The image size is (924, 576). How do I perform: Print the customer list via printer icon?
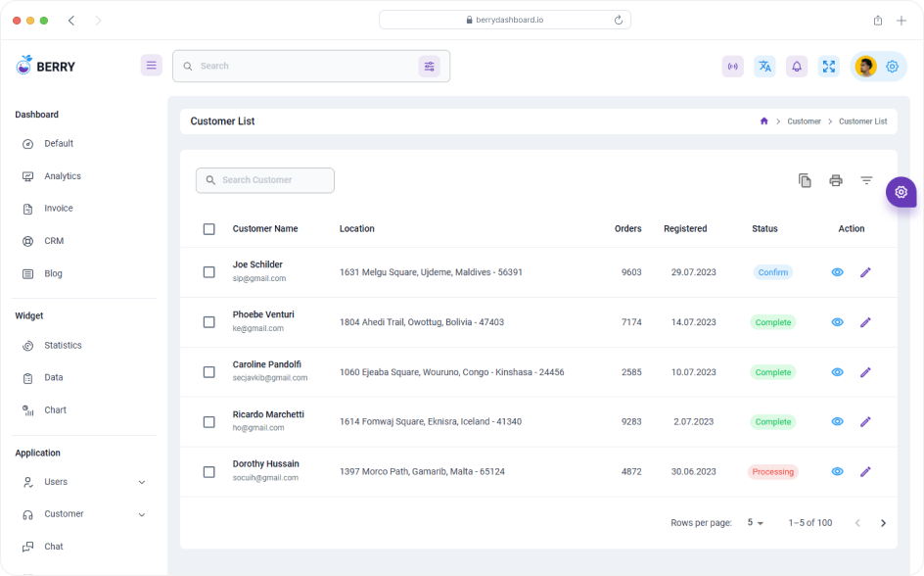tap(835, 180)
